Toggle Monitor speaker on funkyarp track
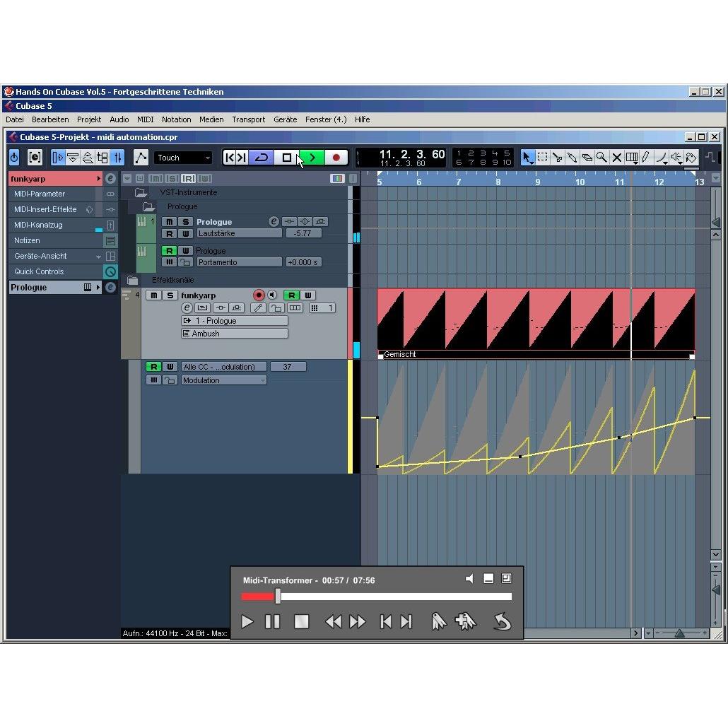 pyautogui.click(x=272, y=295)
